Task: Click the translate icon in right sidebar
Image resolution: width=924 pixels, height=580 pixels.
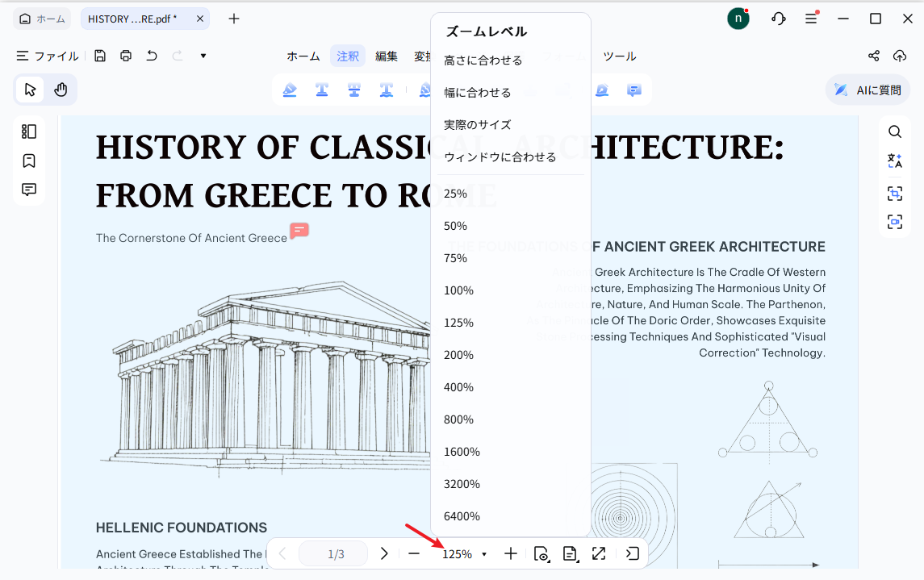Action: (x=894, y=161)
